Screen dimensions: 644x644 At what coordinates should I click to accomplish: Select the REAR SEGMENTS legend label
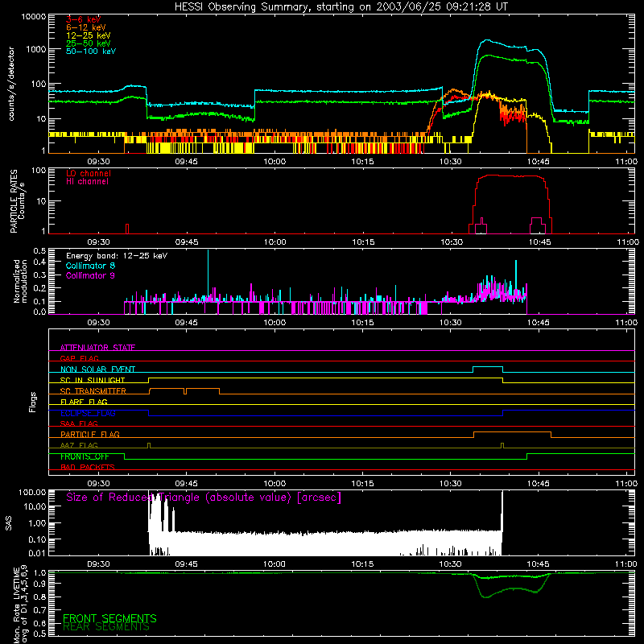pos(106,627)
